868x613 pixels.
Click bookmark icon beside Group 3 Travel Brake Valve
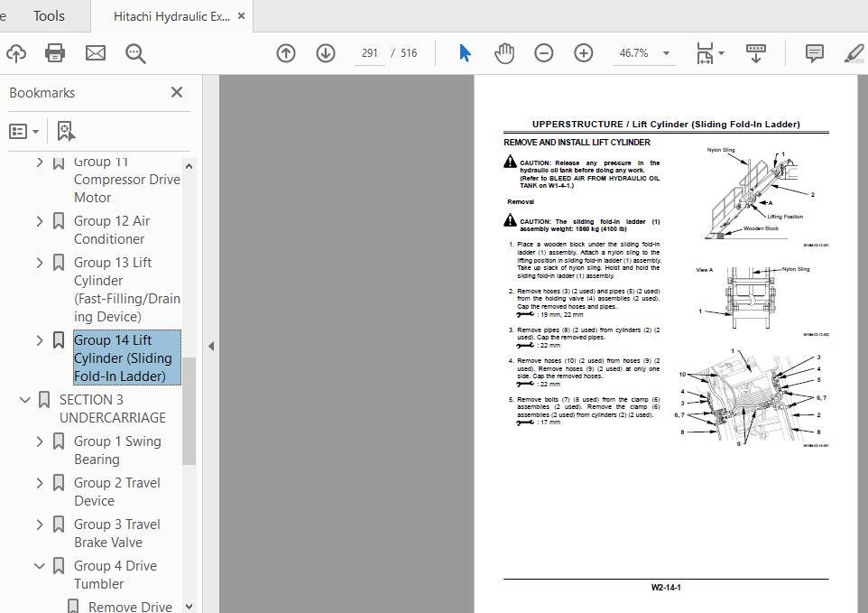pos(58,525)
